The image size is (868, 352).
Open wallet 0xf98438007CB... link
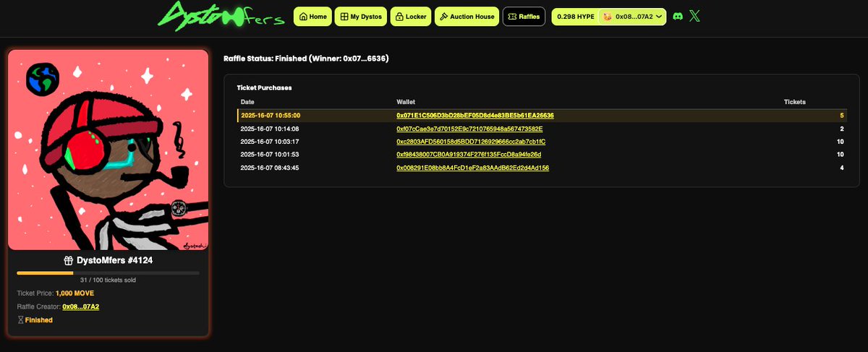click(x=469, y=154)
